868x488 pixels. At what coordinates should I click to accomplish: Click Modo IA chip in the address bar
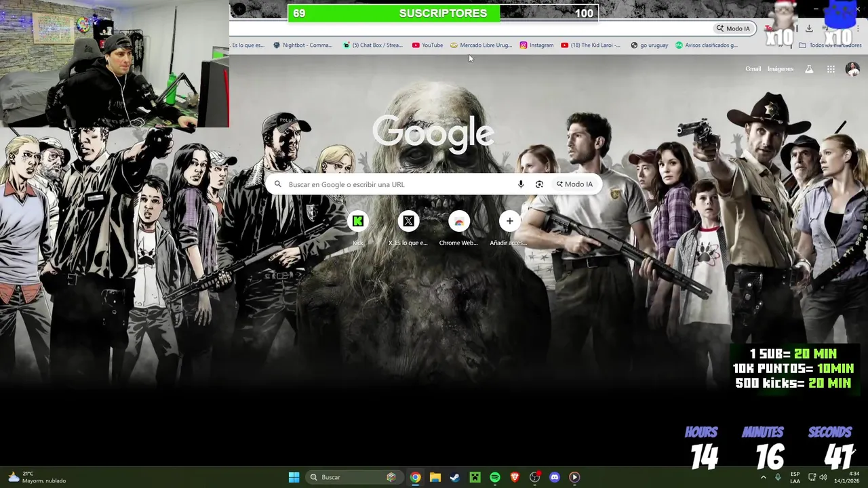tap(733, 28)
